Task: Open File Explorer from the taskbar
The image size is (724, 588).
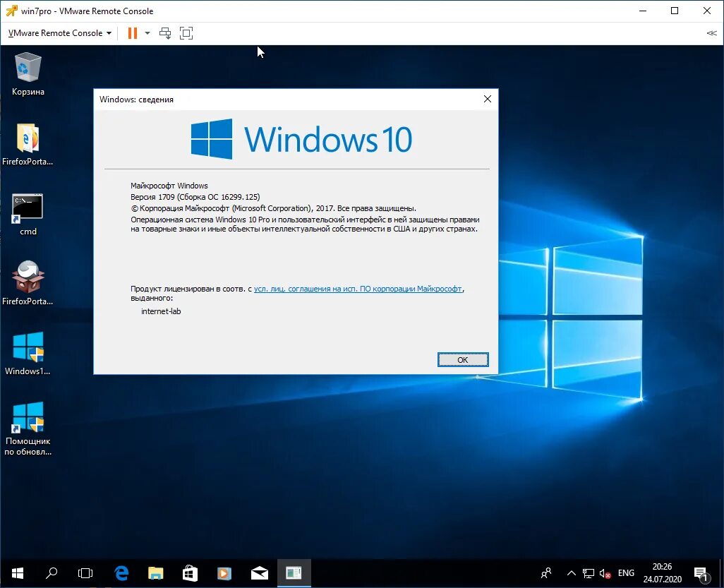Action: 156,573
